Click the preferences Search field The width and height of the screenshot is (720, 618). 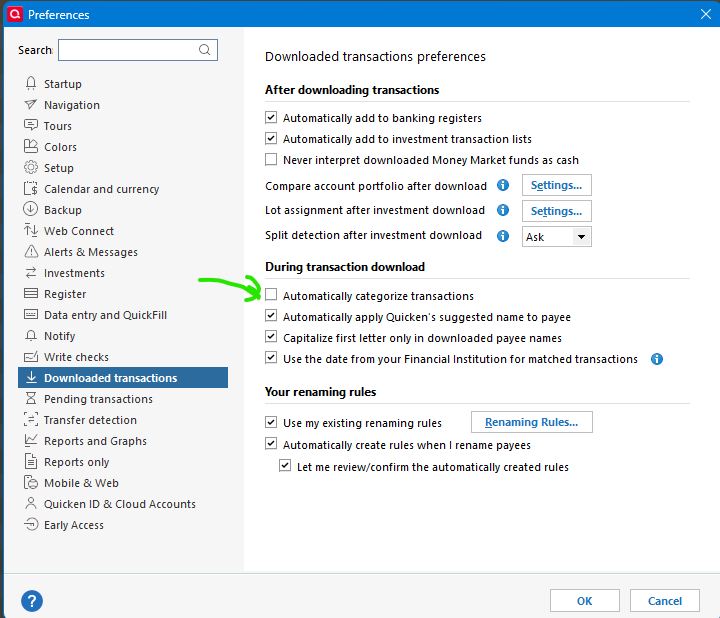pos(138,50)
